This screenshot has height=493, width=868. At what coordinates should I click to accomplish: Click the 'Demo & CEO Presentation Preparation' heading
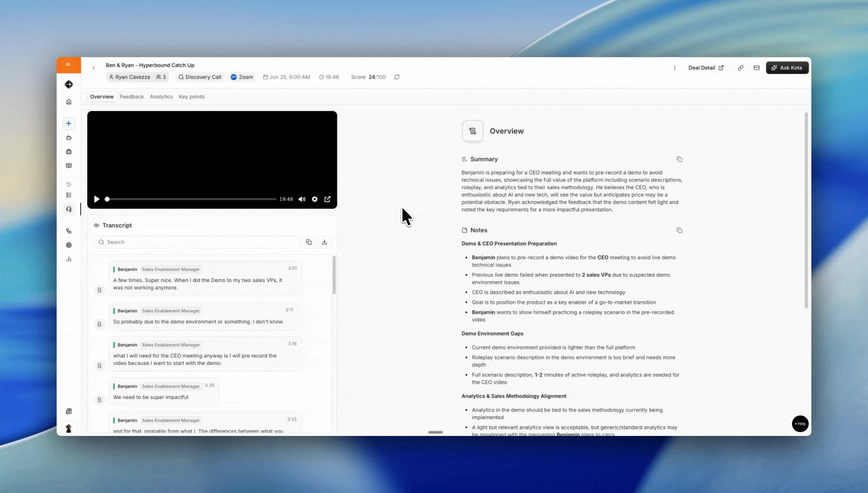[x=509, y=244]
